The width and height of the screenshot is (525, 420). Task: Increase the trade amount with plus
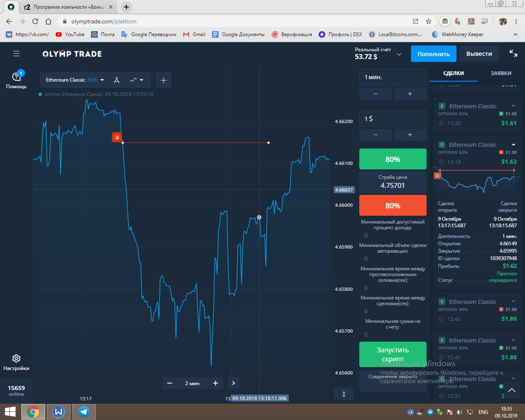pyautogui.click(x=410, y=135)
